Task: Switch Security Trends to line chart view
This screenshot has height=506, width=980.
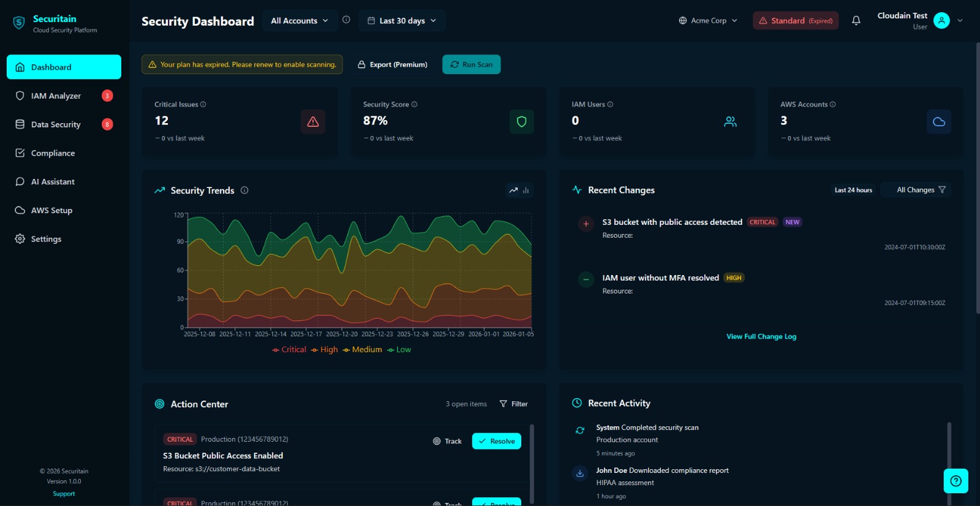Action: 513,190
